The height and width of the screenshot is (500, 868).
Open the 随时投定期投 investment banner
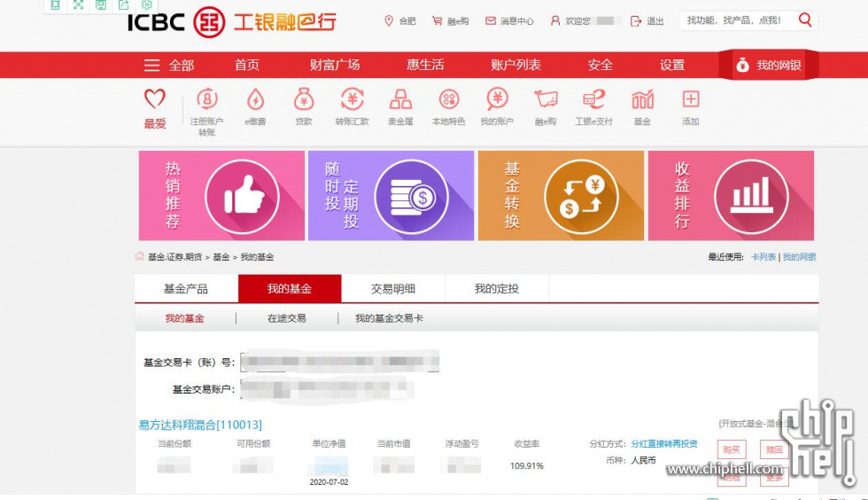pyautogui.click(x=391, y=196)
